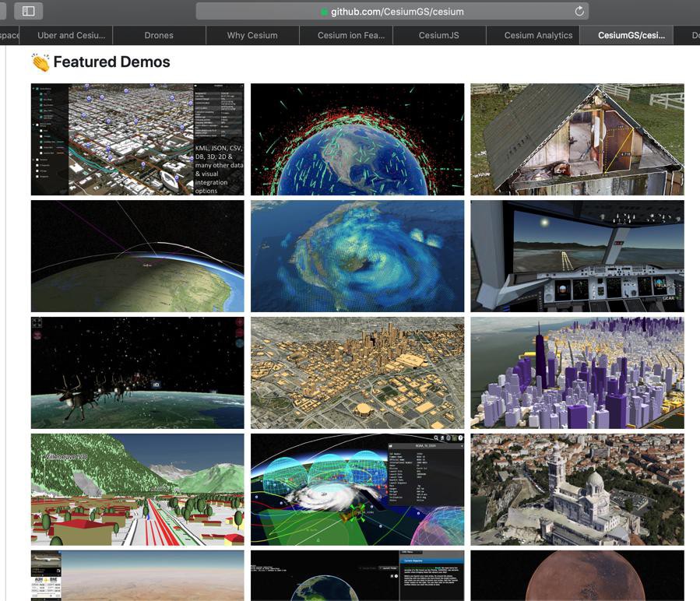Open the 'Cesium ion Fea...' tab
The width and height of the screenshot is (700, 601).
[x=346, y=35]
